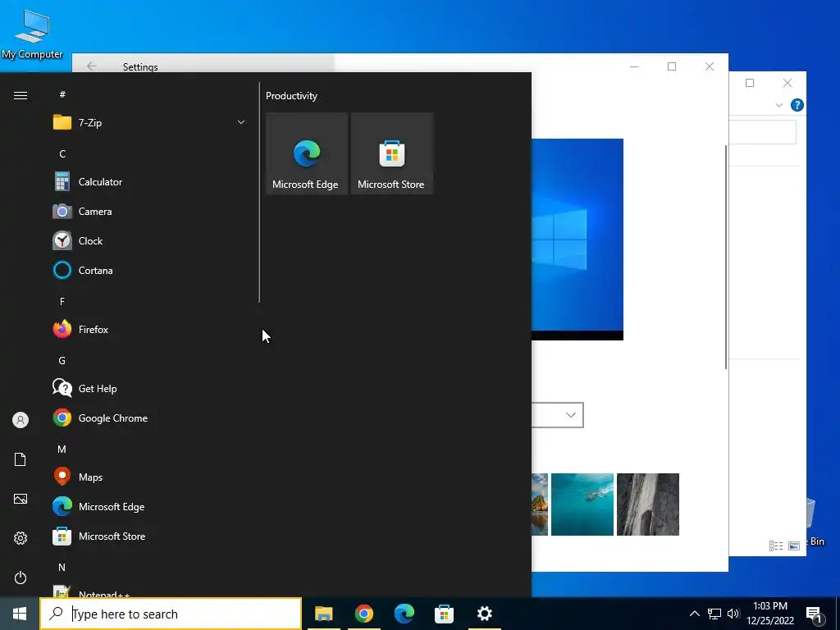Open the Clock app

pos(149,241)
